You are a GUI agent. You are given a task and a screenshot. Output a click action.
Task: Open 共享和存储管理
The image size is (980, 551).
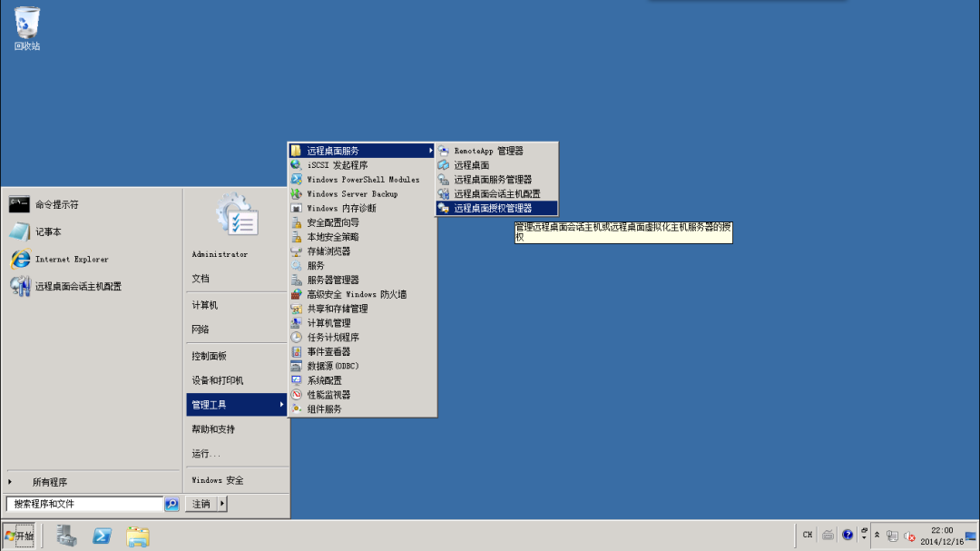[x=362, y=309]
